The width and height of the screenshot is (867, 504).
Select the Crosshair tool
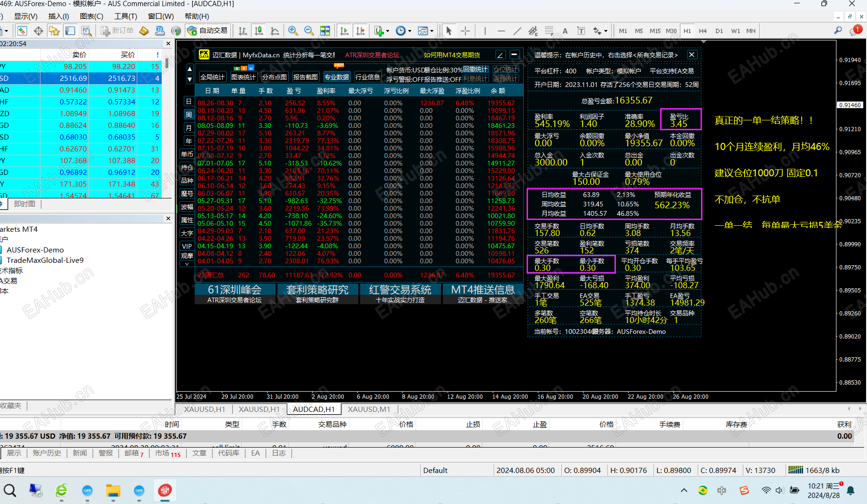coord(465,31)
